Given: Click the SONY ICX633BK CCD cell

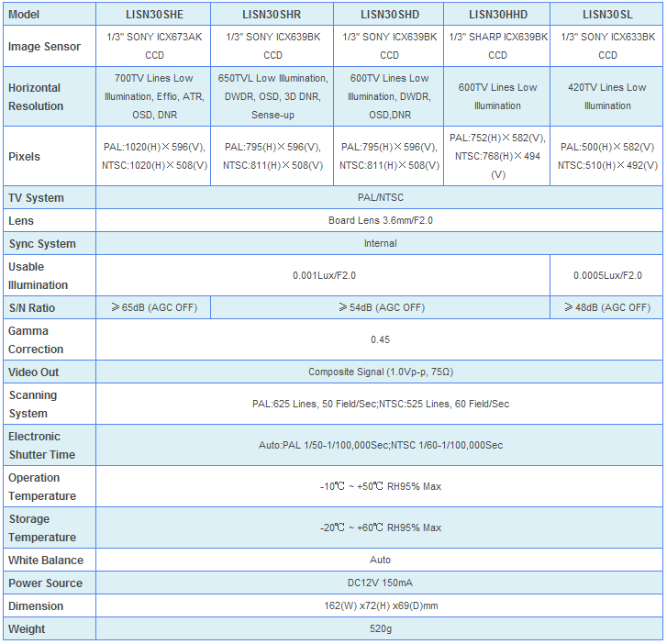Looking at the screenshot, I should click(606, 46).
